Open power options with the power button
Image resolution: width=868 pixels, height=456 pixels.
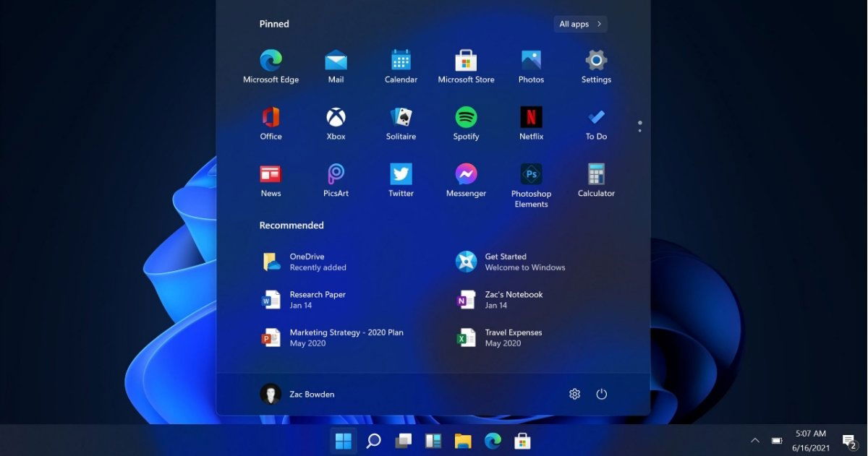point(602,394)
